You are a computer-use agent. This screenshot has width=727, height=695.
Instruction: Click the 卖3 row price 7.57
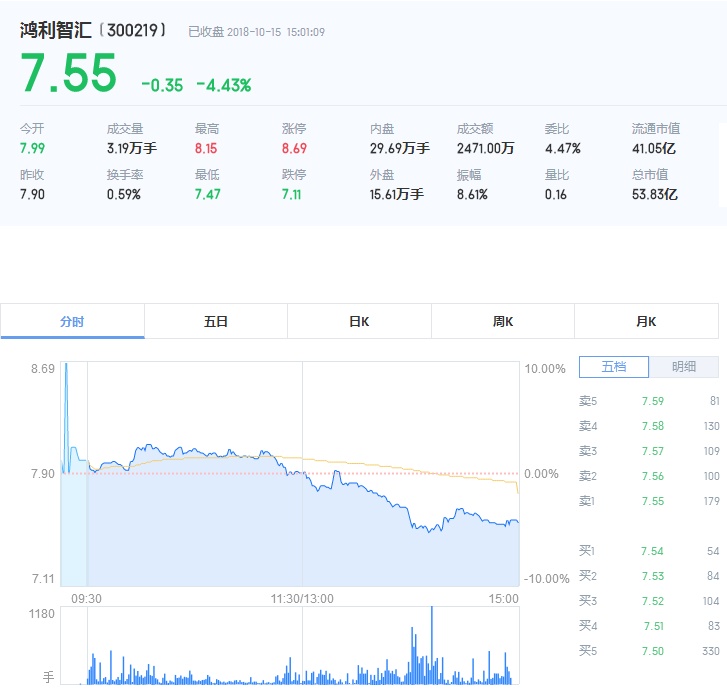653,451
